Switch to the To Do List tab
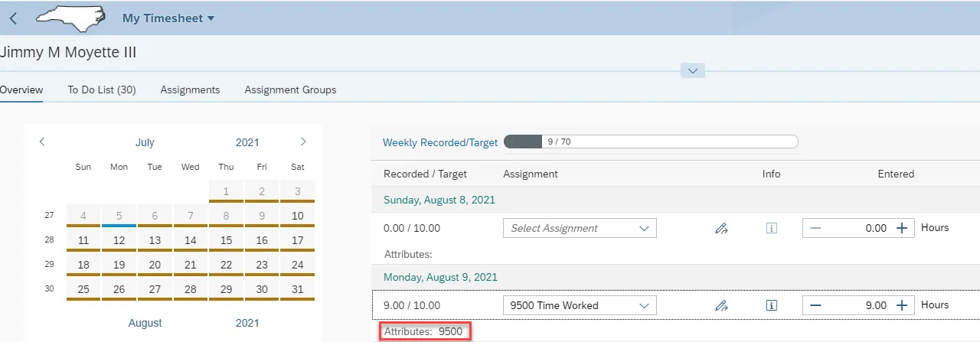Screen dimensions: 980x342 102,90
